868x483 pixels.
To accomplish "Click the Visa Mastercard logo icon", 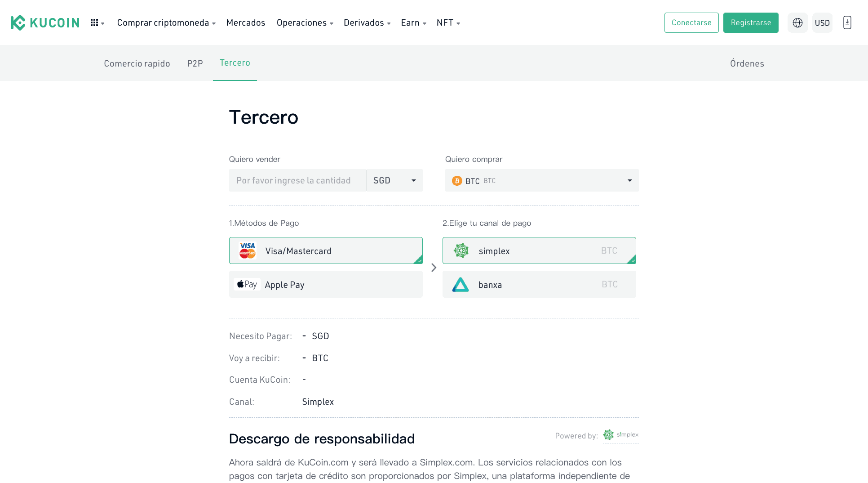I will [248, 250].
